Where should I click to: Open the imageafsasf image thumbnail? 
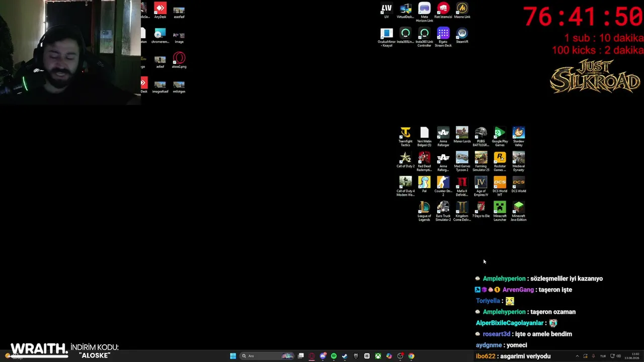[x=160, y=86]
